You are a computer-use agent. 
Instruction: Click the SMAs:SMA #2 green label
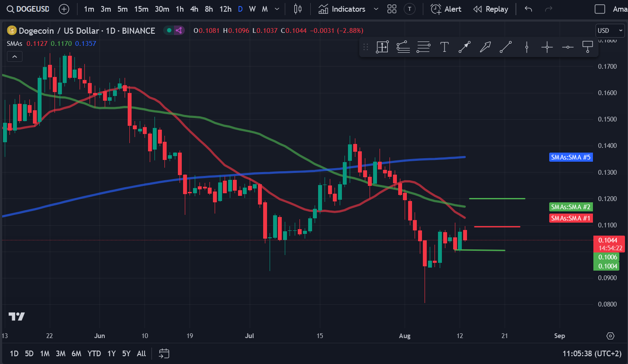(x=571, y=207)
